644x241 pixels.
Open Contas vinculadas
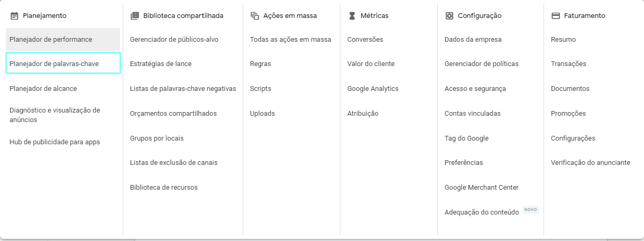(x=472, y=114)
